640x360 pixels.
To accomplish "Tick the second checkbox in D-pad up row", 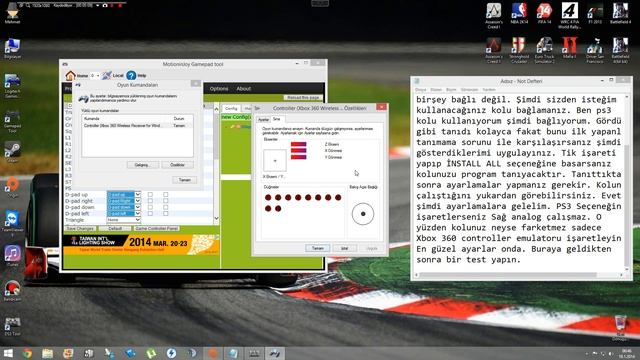I will click(x=166, y=195).
